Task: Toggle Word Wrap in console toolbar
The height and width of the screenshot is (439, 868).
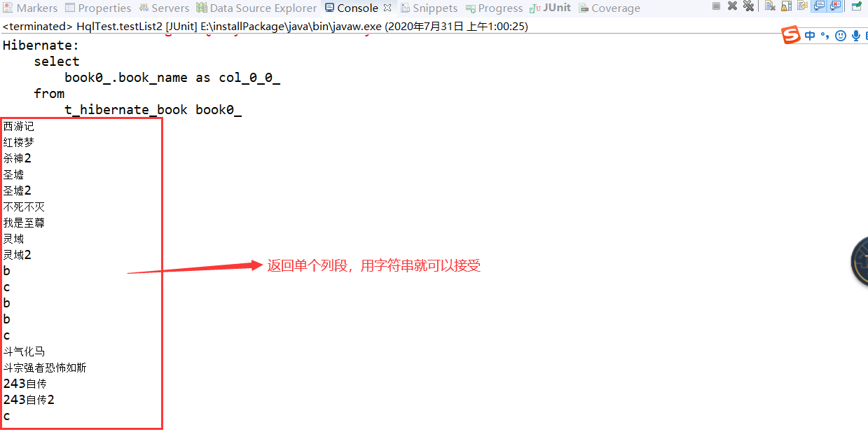Action: [803, 6]
